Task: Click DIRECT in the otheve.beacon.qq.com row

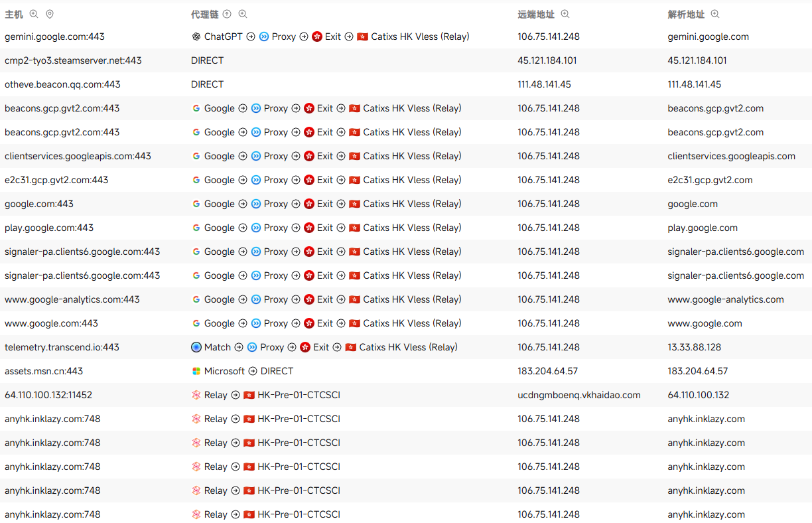Action: (207, 84)
